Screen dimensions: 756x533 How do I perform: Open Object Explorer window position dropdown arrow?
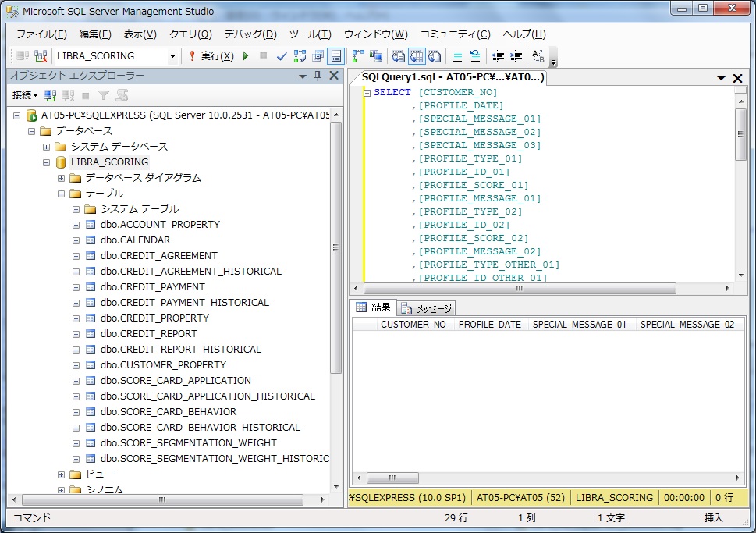(x=302, y=76)
